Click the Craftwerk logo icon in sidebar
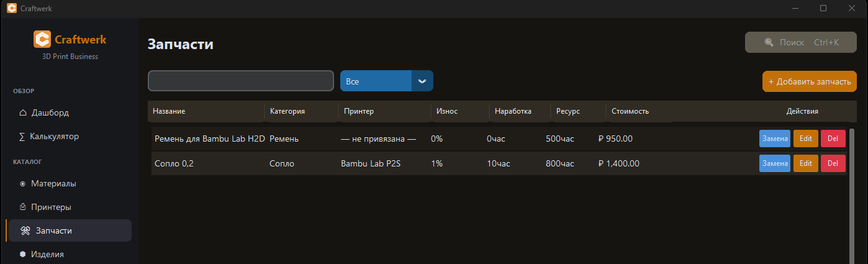The width and height of the screenshot is (868, 264). point(42,40)
